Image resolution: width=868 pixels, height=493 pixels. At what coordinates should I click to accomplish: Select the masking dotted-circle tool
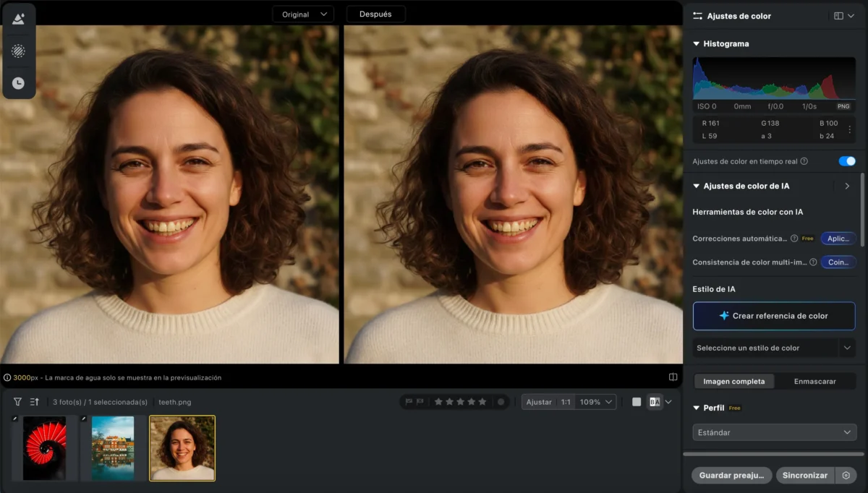pyautogui.click(x=18, y=51)
